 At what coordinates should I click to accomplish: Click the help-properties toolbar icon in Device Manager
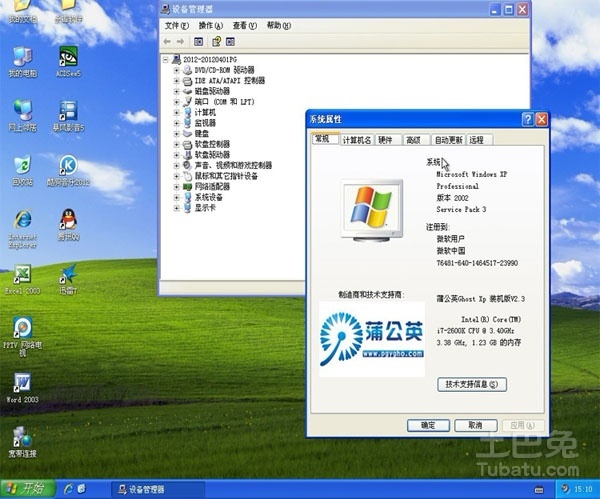pyautogui.click(x=216, y=41)
